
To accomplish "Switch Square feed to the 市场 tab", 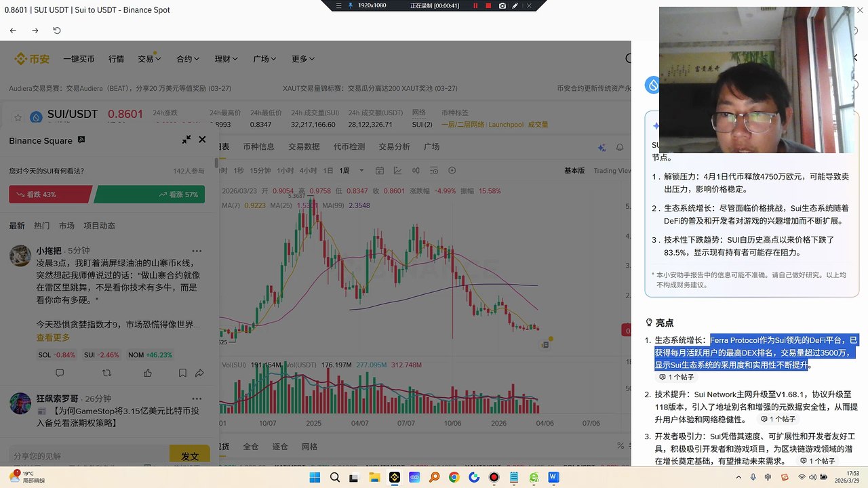I will tap(66, 226).
